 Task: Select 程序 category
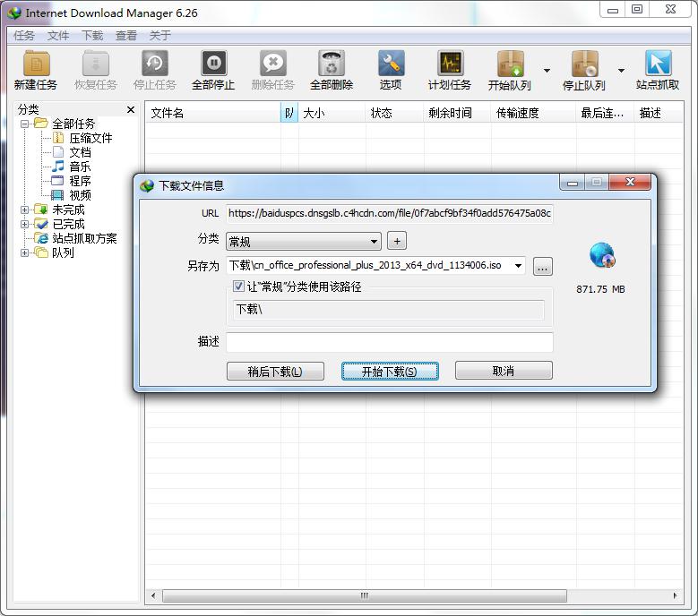pos(80,181)
